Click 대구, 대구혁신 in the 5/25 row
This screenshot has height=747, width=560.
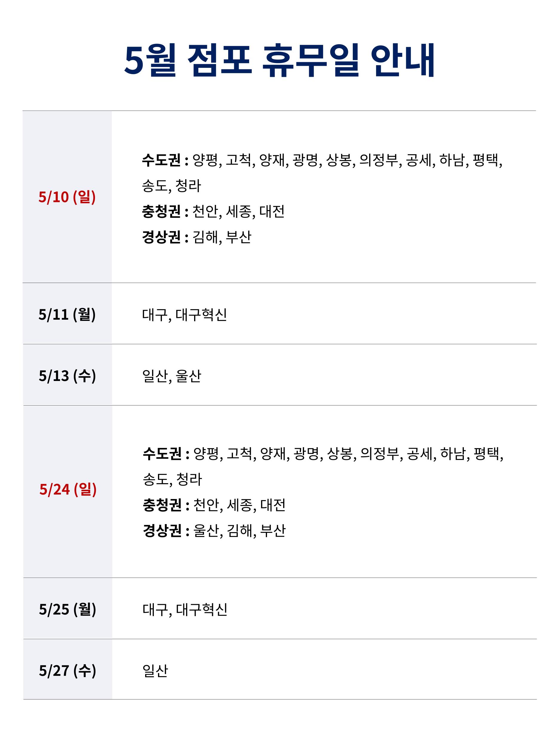[x=185, y=610]
